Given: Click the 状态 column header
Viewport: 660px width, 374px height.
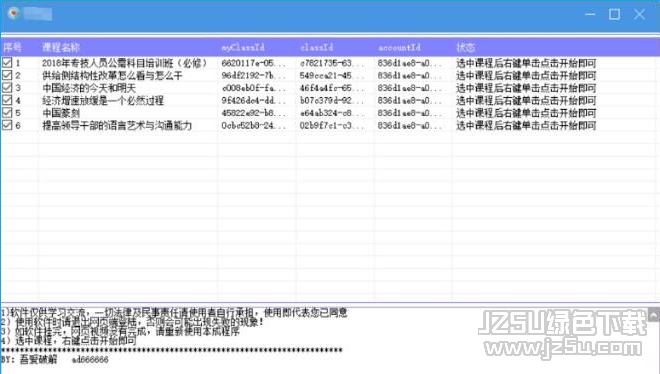Looking at the screenshot, I should [466, 47].
